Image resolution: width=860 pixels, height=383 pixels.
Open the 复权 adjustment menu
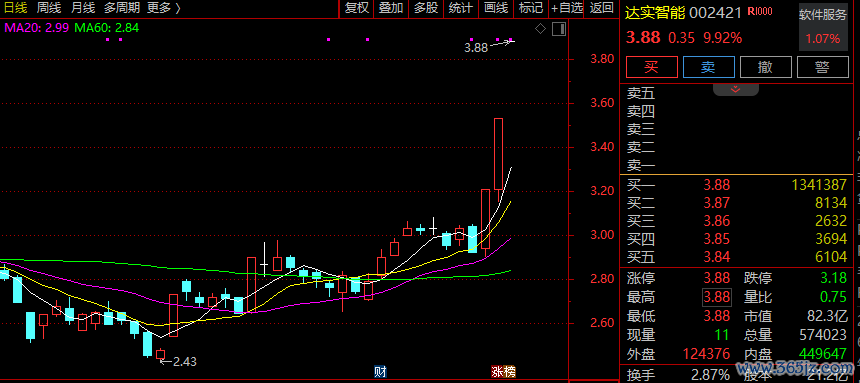click(357, 8)
